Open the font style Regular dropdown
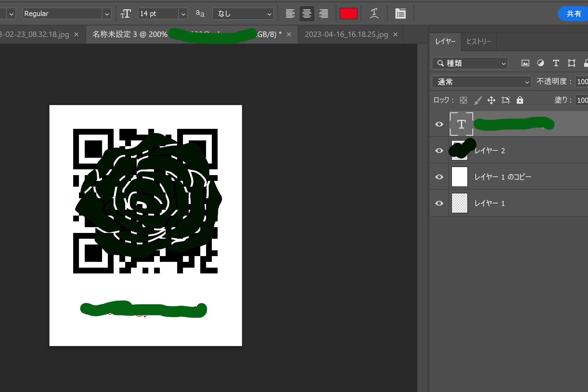Screen dimensions: 588x392 point(107,14)
